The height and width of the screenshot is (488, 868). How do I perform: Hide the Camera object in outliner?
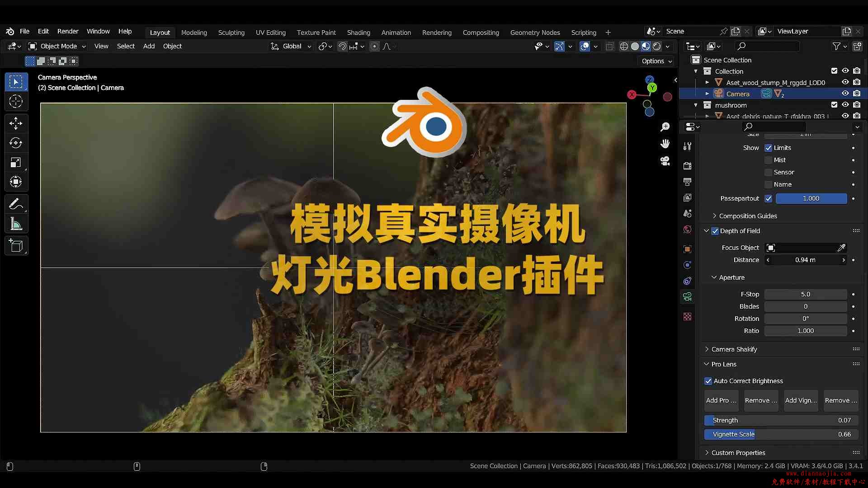click(845, 94)
